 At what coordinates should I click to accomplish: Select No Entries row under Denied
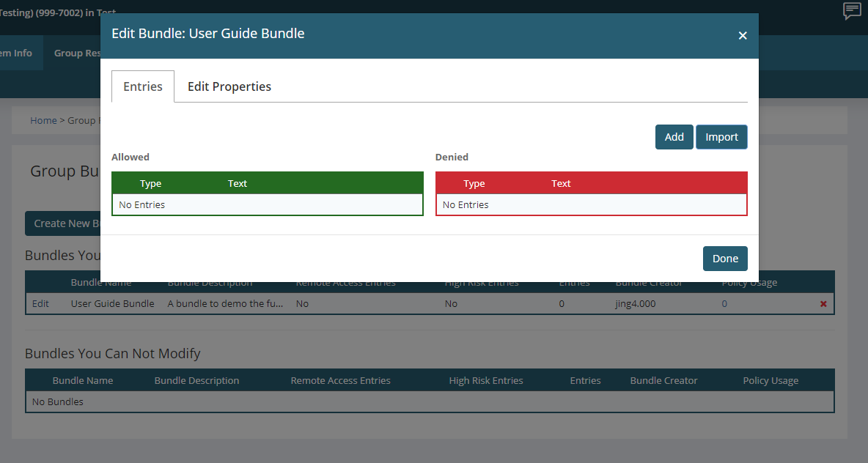tap(591, 205)
